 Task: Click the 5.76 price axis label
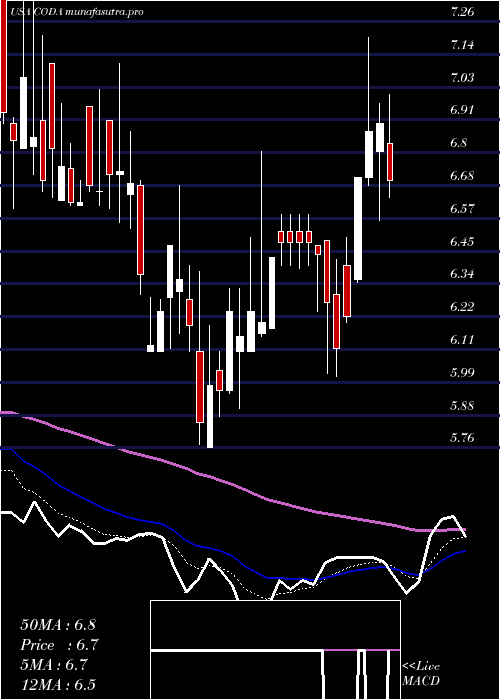pyautogui.click(x=462, y=438)
